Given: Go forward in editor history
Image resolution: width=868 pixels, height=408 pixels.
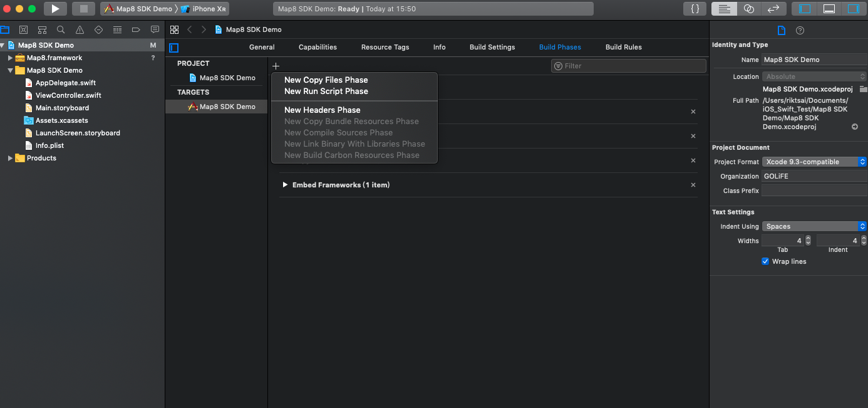Looking at the screenshot, I should [204, 29].
